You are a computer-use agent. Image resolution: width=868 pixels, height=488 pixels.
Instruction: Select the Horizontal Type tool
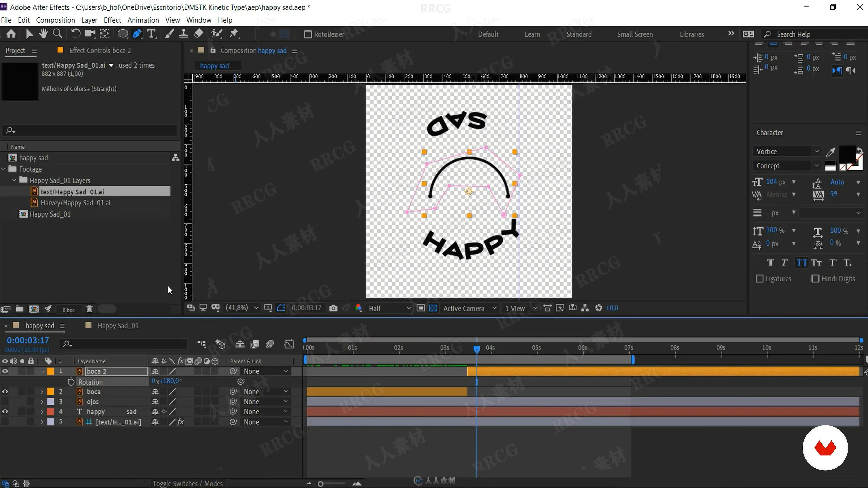(x=151, y=34)
